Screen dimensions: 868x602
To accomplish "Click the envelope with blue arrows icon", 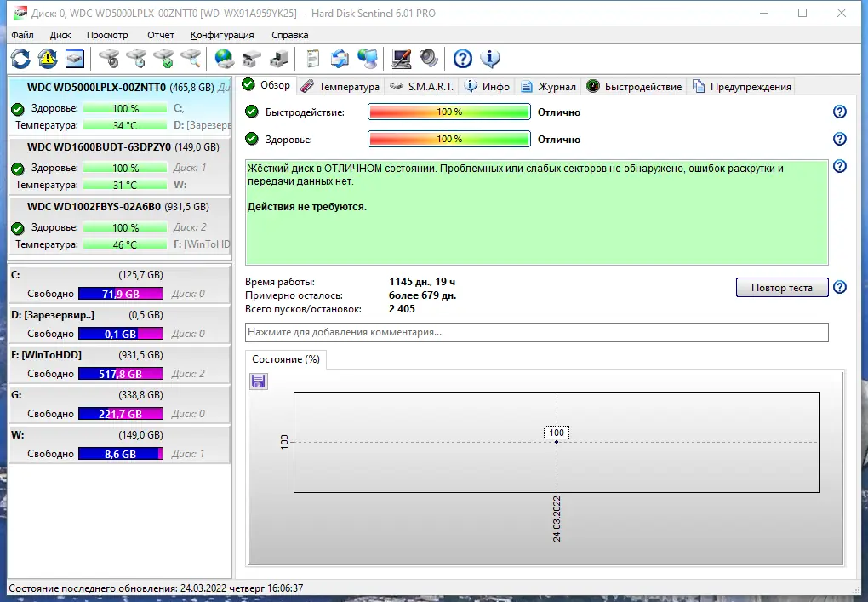I will click(340, 58).
